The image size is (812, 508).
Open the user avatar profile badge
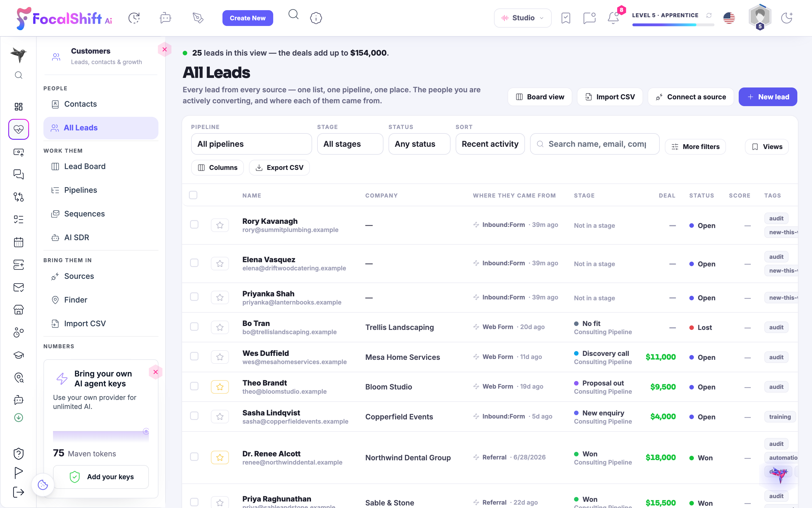coord(760,17)
